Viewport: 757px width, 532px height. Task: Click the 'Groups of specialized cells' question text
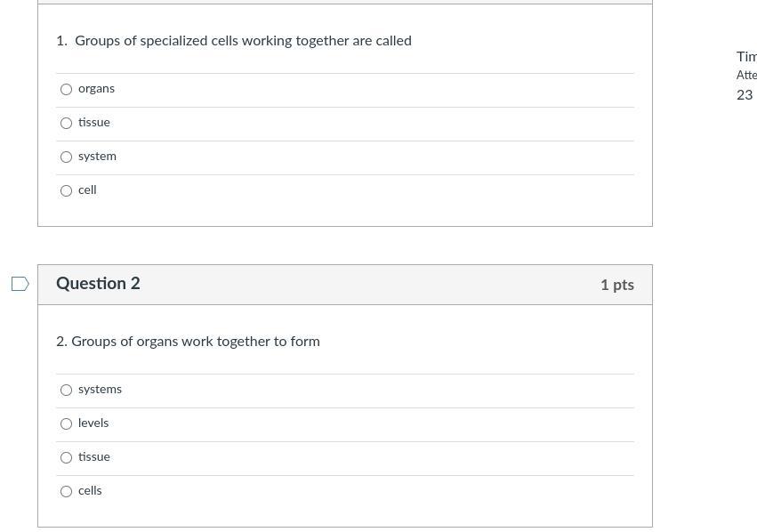point(243,41)
